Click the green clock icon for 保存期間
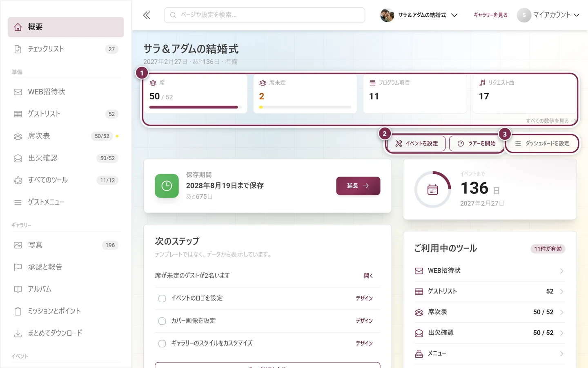The image size is (588, 368). click(x=167, y=186)
